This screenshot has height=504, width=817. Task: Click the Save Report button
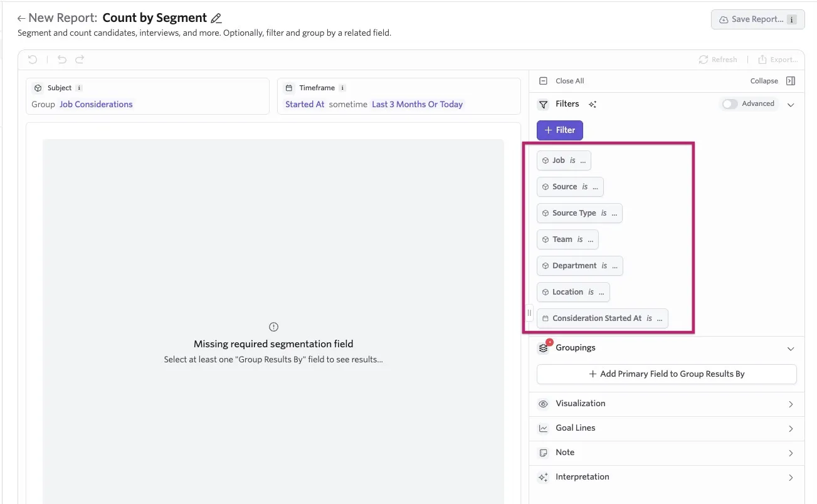[x=757, y=19]
